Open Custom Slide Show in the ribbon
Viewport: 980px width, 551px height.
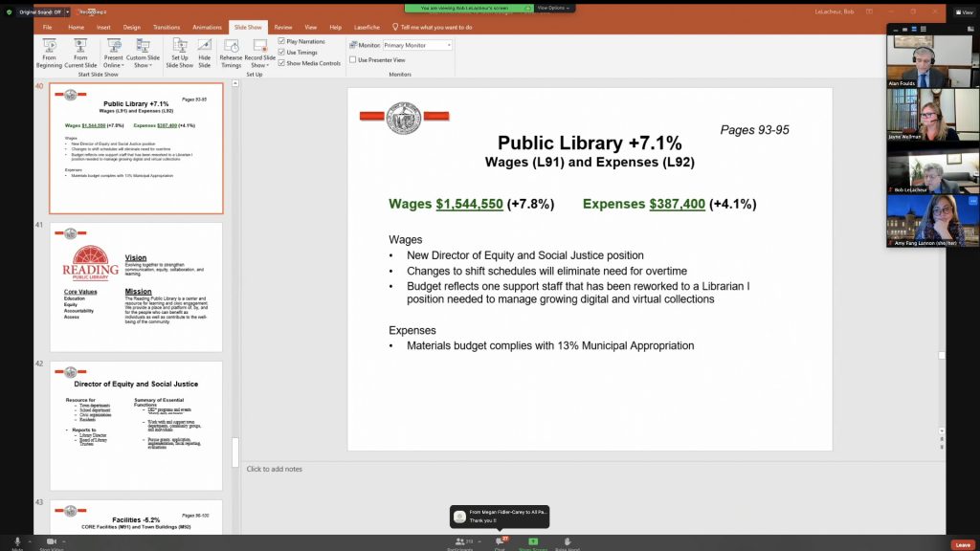tap(144, 54)
